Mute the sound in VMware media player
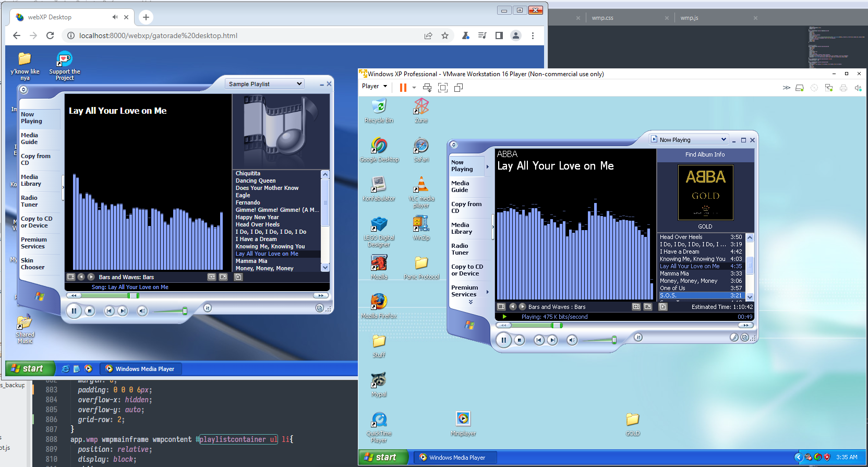 click(572, 340)
